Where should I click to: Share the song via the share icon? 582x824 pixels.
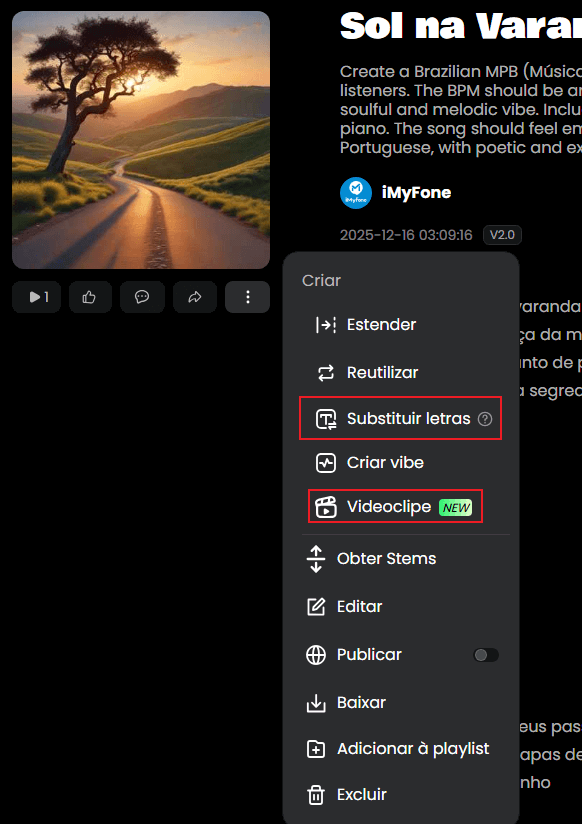[x=195, y=297]
